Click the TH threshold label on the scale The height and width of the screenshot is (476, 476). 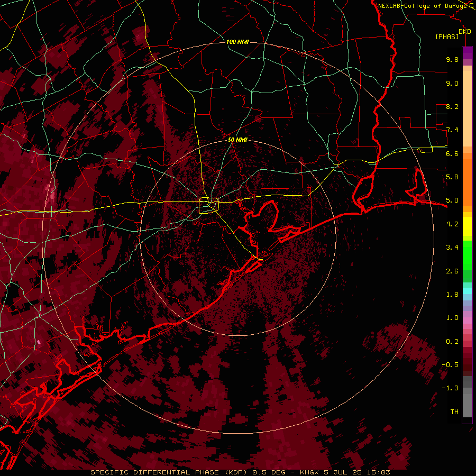click(454, 412)
